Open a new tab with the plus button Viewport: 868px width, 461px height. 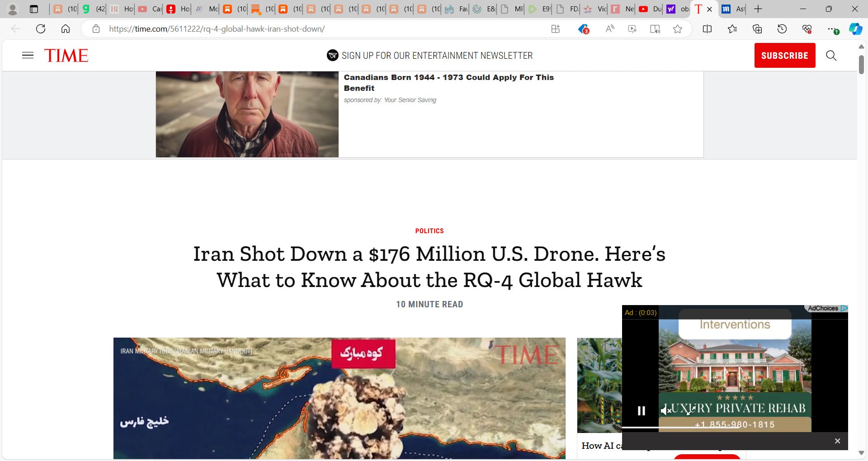tap(758, 9)
